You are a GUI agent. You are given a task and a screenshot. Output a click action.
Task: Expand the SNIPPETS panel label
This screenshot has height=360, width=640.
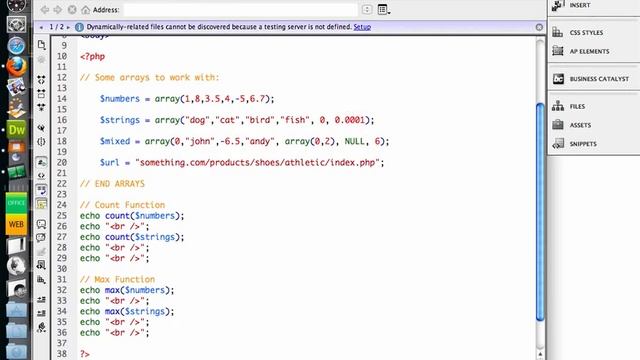(583, 144)
